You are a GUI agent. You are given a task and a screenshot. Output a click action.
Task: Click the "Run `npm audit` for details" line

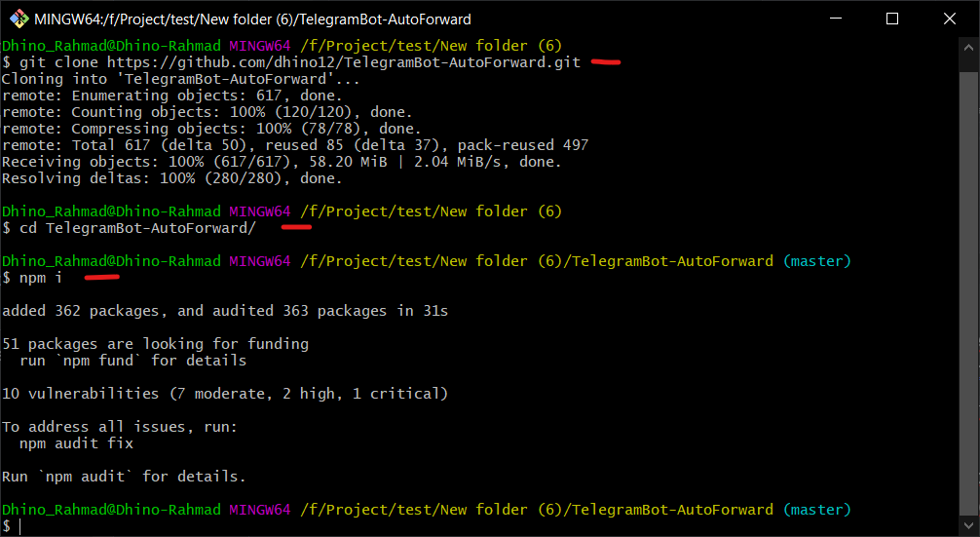(x=124, y=477)
